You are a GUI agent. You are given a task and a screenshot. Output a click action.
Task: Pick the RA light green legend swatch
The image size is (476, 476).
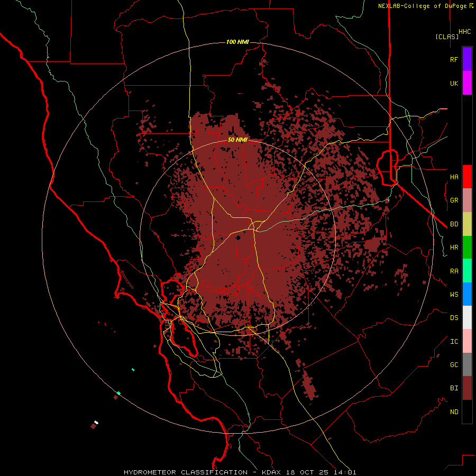467,271
